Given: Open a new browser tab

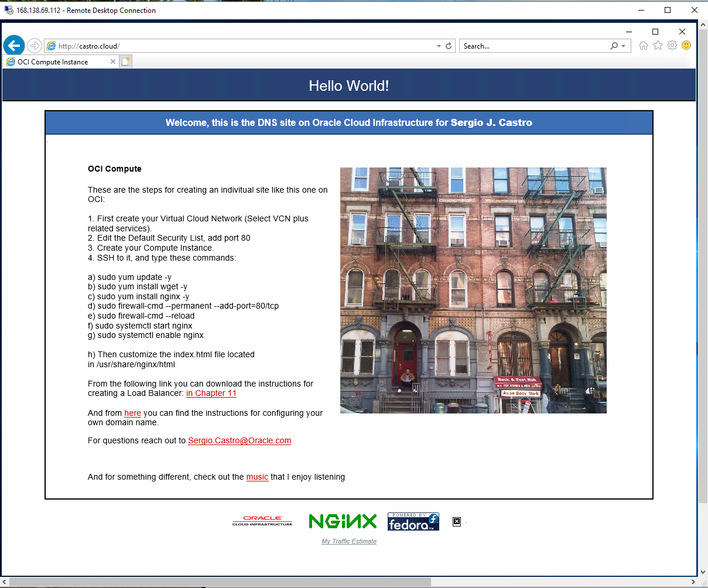Looking at the screenshot, I should [x=126, y=61].
